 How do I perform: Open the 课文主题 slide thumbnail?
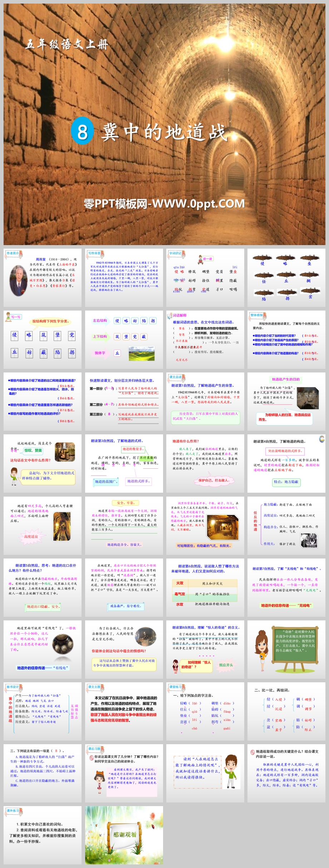tap(124, 711)
